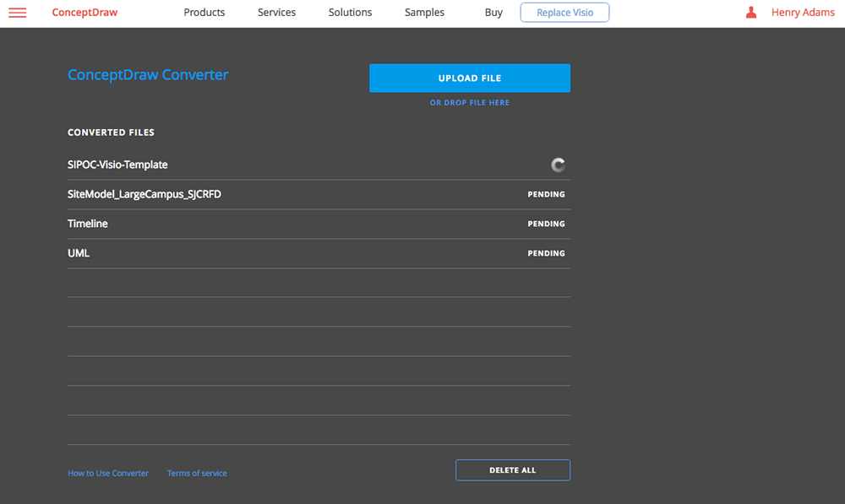Click Pending status for Timeline

point(547,224)
